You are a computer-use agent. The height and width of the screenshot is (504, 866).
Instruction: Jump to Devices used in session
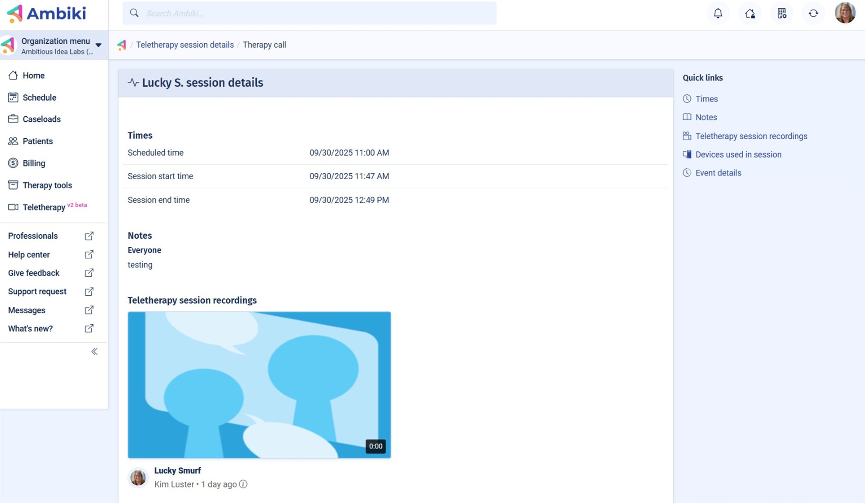[x=738, y=155]
